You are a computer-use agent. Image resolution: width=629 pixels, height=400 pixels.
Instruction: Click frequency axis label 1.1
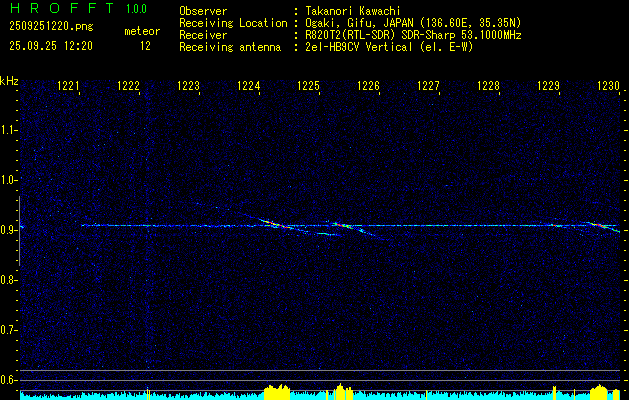(8, 130)
